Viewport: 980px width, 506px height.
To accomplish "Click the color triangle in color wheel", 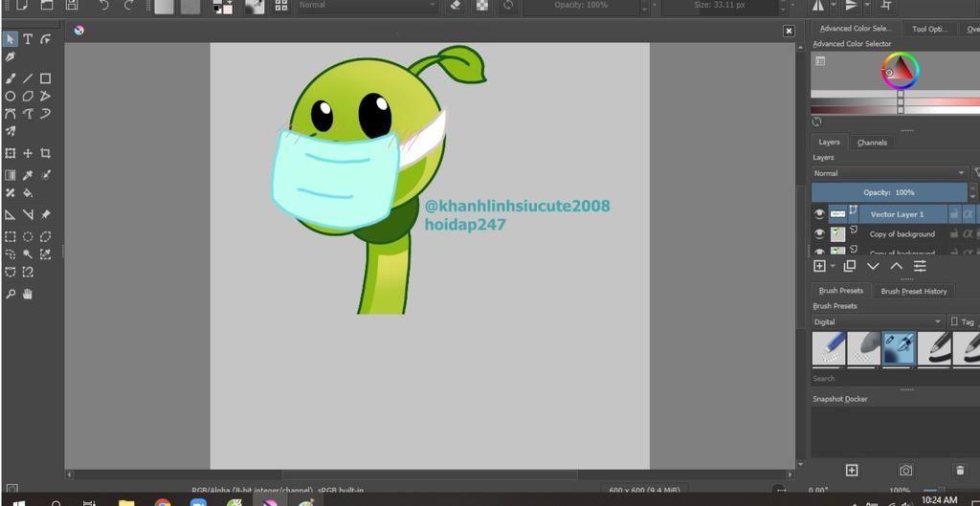I will 901,70.
